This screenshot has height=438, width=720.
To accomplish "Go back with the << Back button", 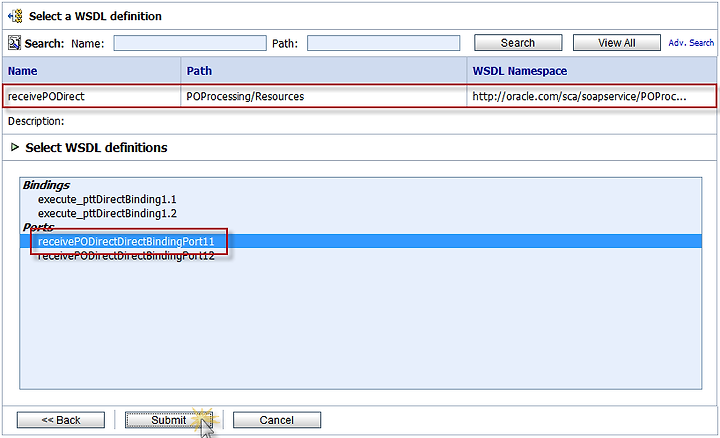I will [x=61, y=420].
